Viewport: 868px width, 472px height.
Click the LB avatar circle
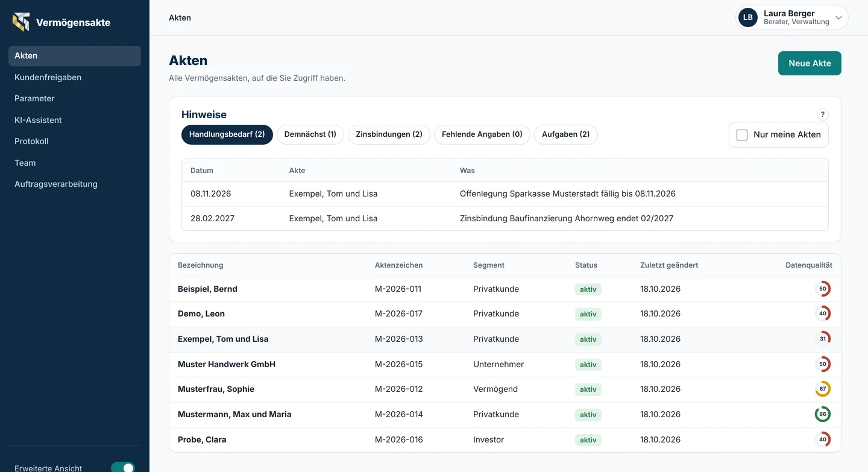coord(748,17)
